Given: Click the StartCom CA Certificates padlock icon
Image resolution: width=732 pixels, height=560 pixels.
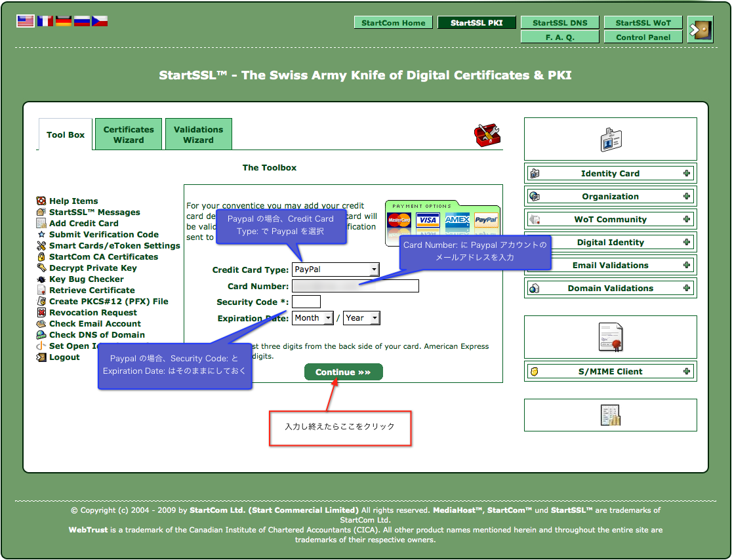Looking at the screenshot, I should (x=41, y=256).
